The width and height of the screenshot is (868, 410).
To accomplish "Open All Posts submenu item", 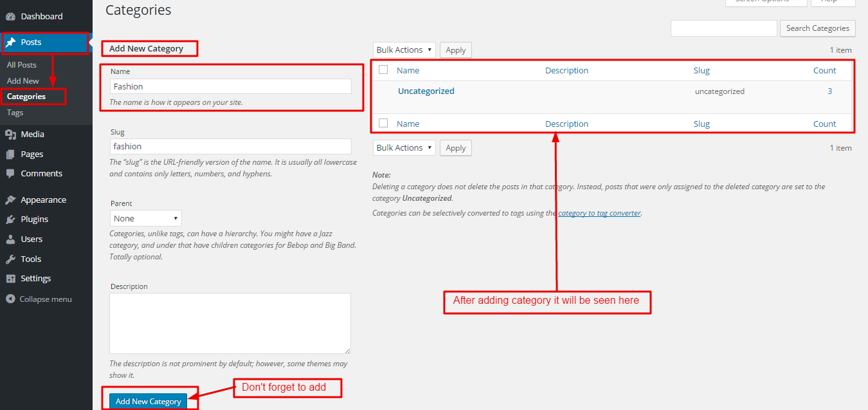I will [22, 65].
